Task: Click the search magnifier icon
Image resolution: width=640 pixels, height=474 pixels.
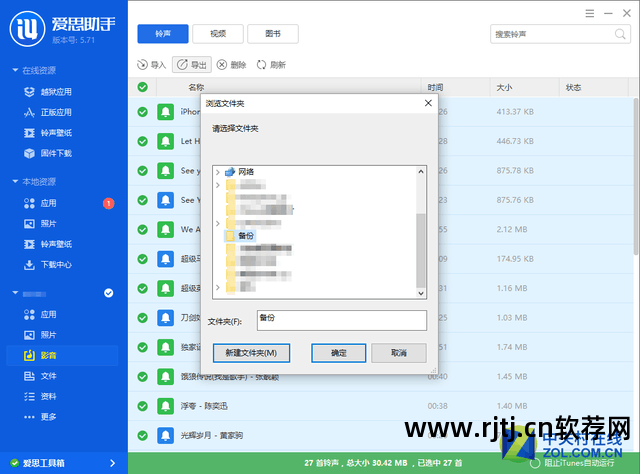Action: click(x=620, y=34)
